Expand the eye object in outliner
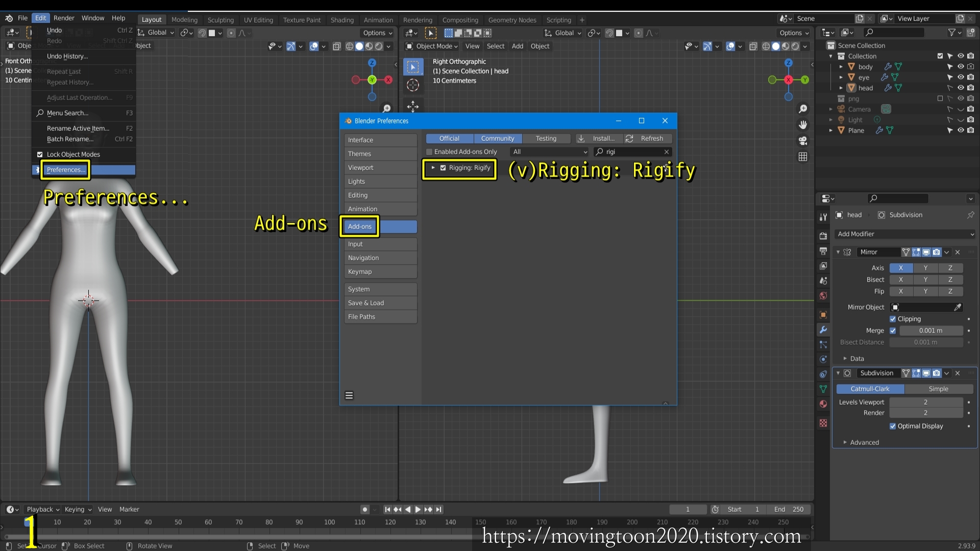The width and height of the screenshot is (980, 551). tap(841, 77)
